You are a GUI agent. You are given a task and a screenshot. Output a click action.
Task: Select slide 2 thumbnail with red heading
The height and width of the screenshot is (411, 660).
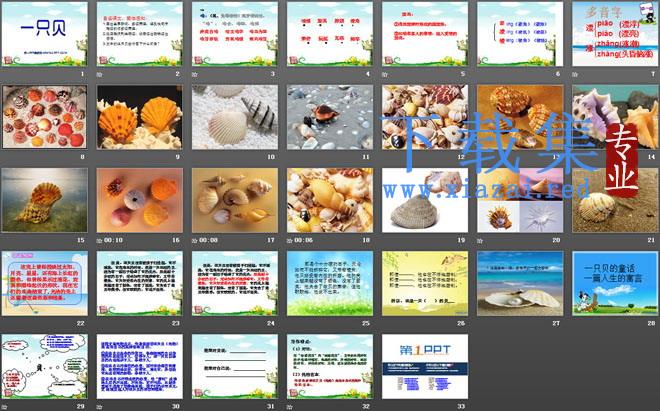tap(140, 34)
